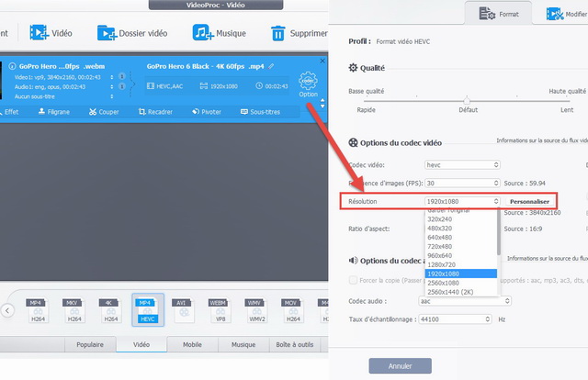Screen dimensions: 588x380
Task: Open the Pivoter rotate tool
Action: click(207, 112)
